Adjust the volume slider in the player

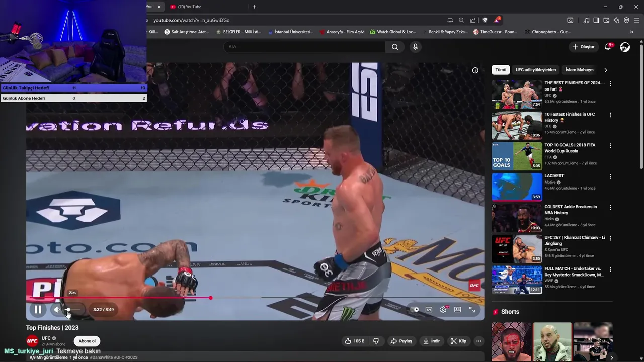73,310
